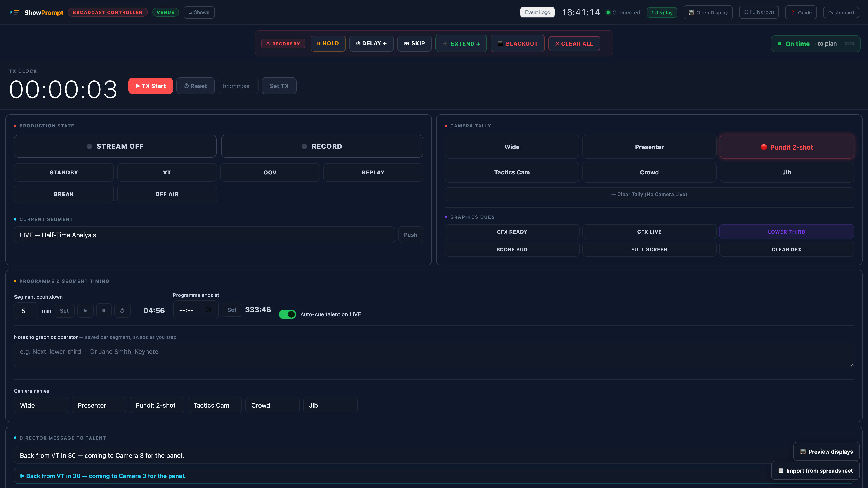
Task: Click the RECOVERY warning badge
Action: pyautogui.click(x=283, y=44)
